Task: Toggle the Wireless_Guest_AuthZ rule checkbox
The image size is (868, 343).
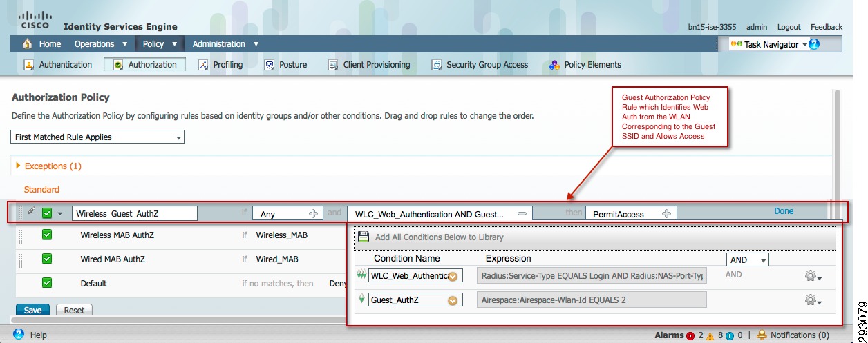Action: point(47,213)
